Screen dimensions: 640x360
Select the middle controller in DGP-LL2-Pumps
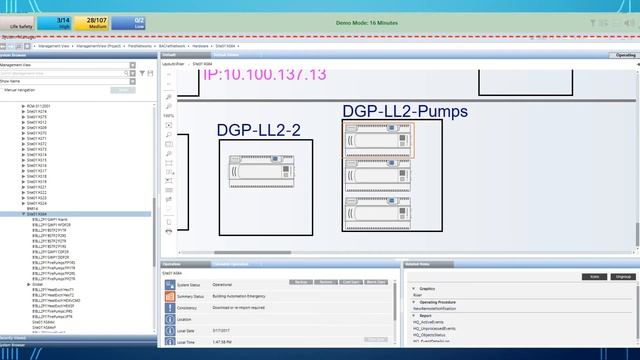tap(378, 176)
